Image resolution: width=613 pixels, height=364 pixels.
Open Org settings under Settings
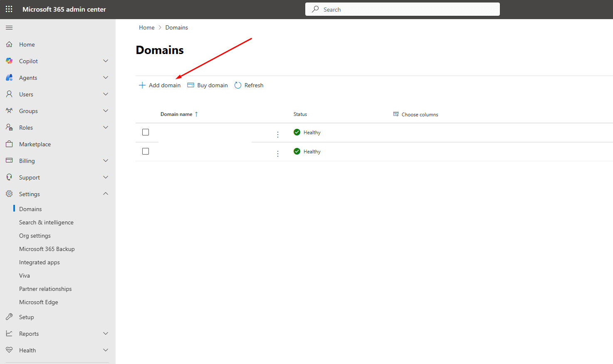tap(35, 236)
